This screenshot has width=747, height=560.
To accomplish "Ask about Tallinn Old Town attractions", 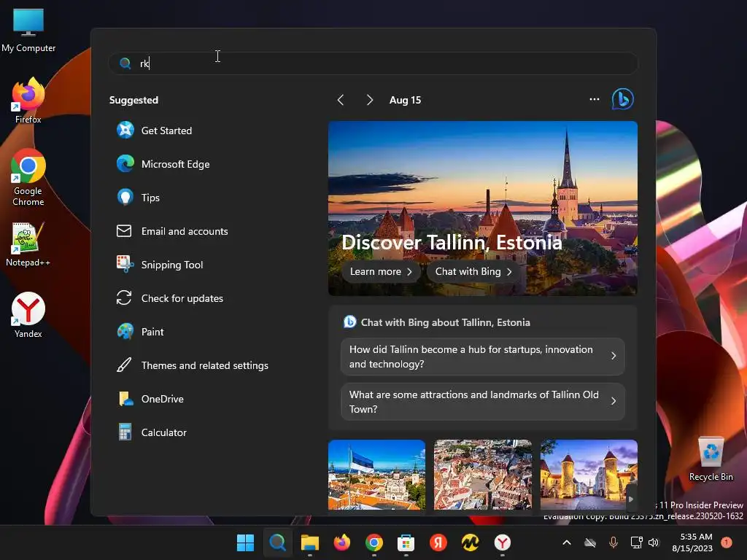I will pyautogui.click(x=483, y=402).
